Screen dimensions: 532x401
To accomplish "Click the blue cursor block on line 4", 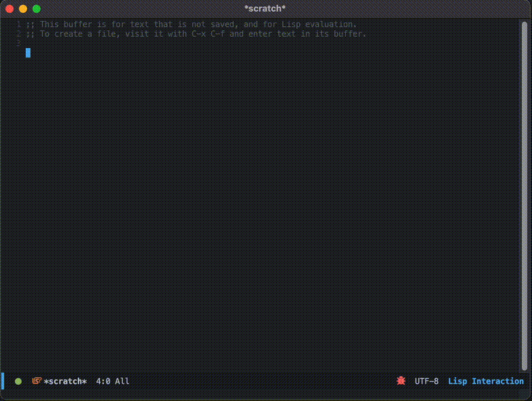I will tap(28, 53).
